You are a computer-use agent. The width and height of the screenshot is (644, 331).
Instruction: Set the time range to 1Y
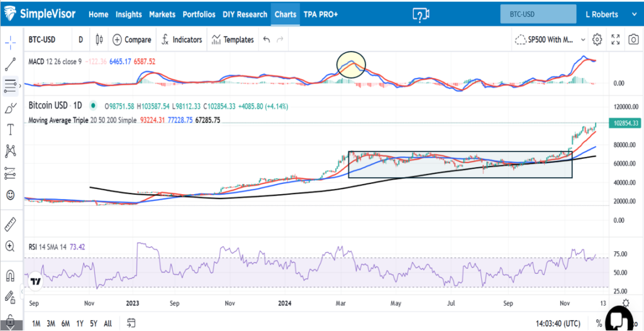click(79, 323)
